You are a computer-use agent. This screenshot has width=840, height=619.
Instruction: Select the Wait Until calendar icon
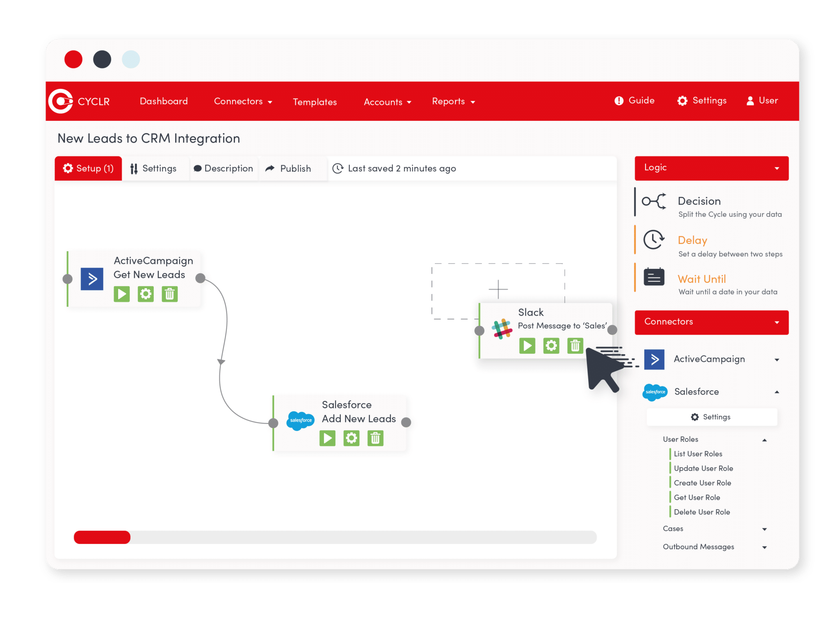(654, 277)
